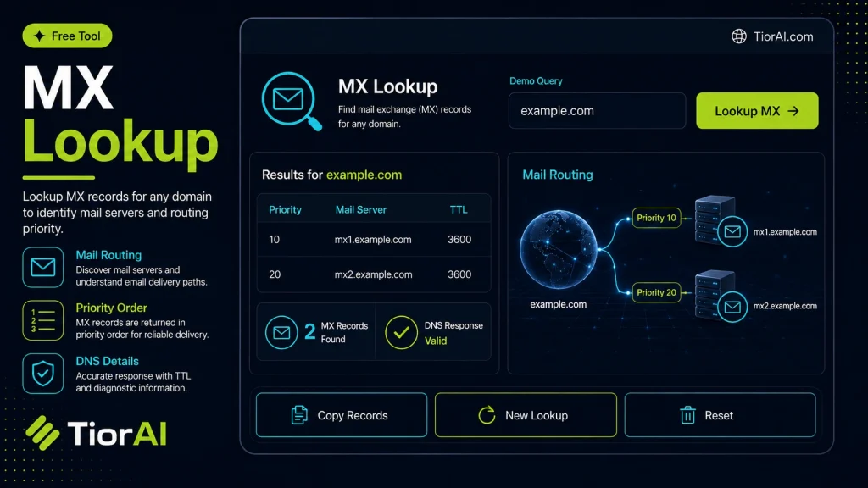Click the Mail Routing panel heading
This screenshot has height=488, width=868.
(x=558, y=175)
